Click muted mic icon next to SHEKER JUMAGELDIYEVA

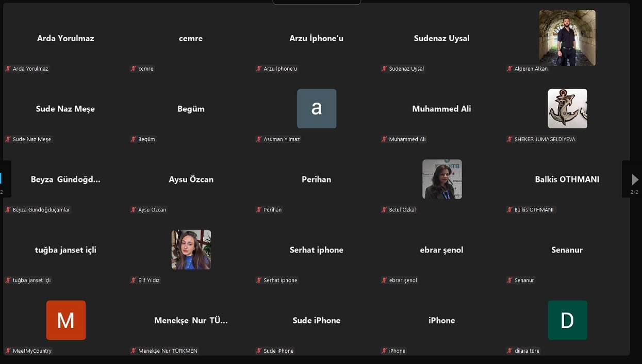(509, 139)
